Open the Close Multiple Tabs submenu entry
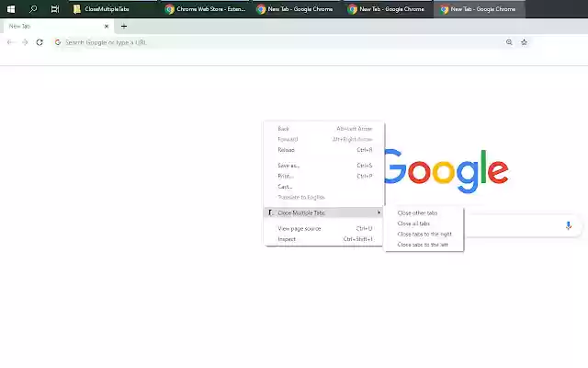The width and height of the screenshot is (588, 368). coord(324,213)
